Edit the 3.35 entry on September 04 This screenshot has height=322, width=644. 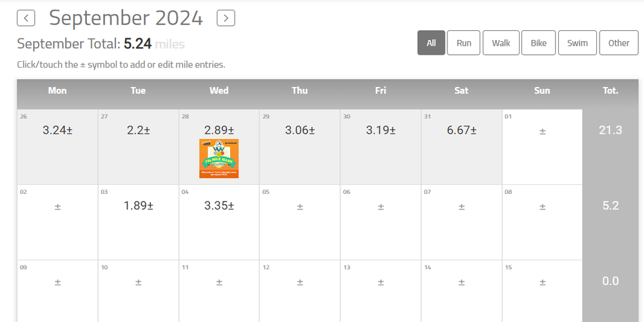click(x=231, y=206)
